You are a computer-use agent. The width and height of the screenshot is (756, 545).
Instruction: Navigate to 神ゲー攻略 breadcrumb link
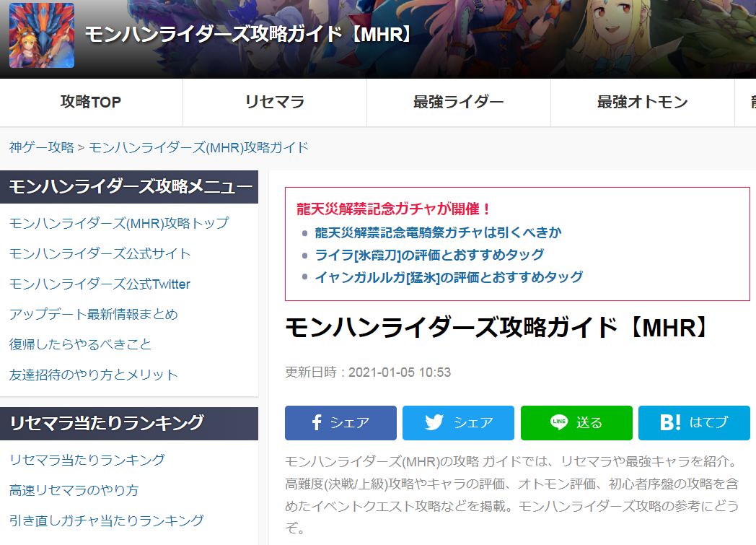click(35, 146)
